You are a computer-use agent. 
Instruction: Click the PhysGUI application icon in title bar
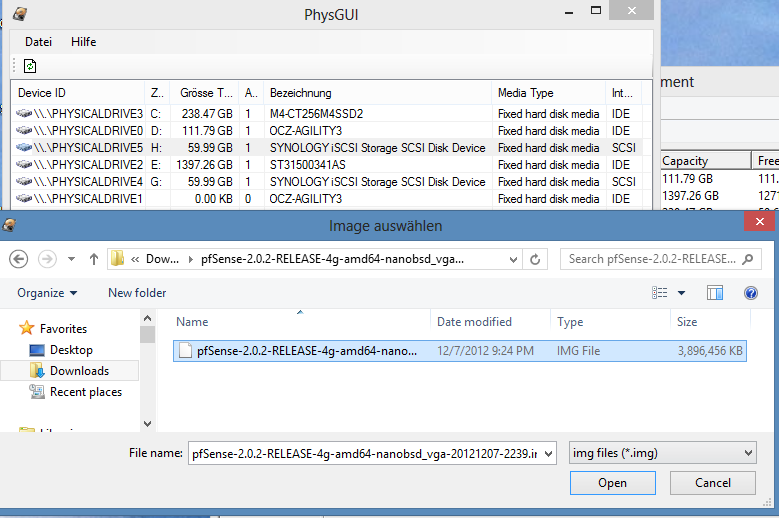click(x=20, y=14)
